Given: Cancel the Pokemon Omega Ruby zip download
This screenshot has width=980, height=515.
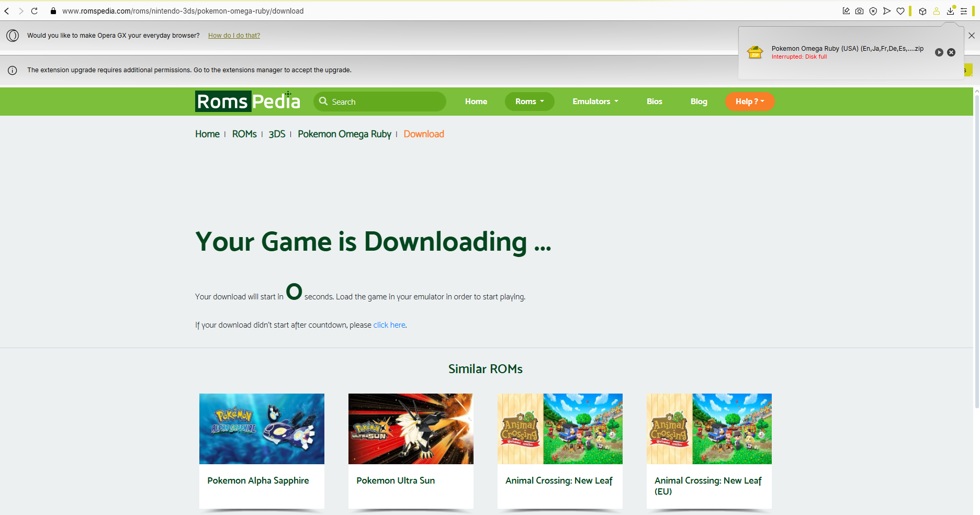Looking at the screenshot, I should (x=951, y=52).
